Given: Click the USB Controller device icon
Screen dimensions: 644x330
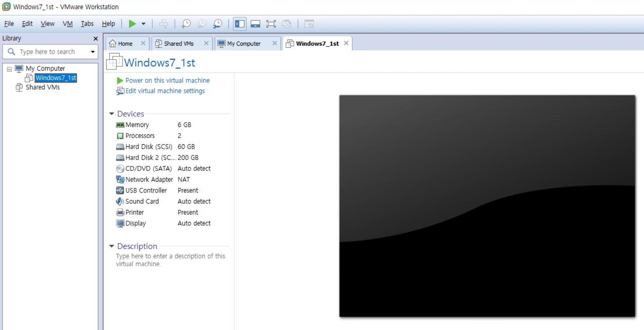Looking at the screenshot, I should click(120, 190).
